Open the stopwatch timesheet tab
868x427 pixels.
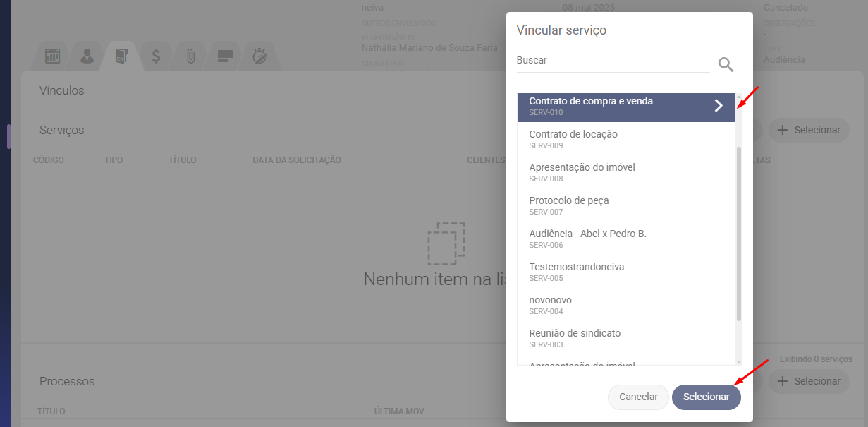[x=259, y=56]
